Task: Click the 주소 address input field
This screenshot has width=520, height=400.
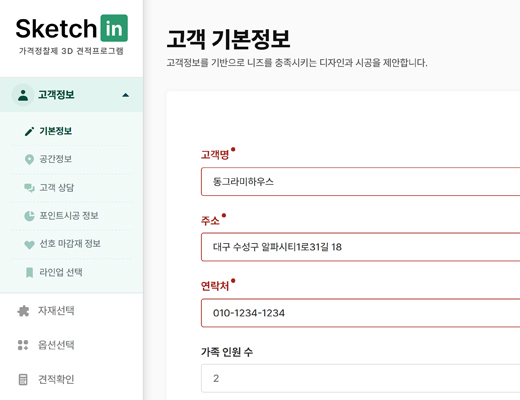Action: tap(361, 247)
